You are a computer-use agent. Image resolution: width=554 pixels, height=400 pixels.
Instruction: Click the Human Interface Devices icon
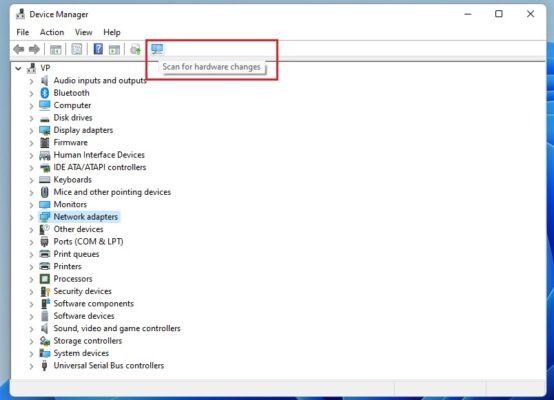click(45, 155)
